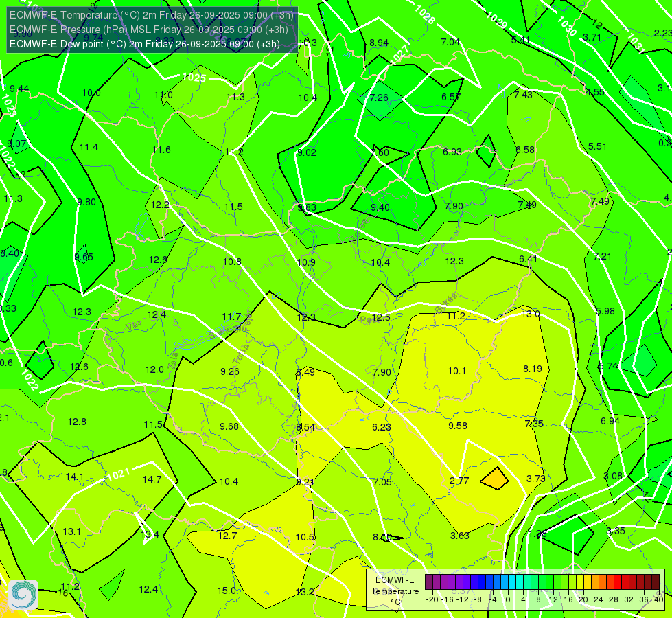
Task: Click the dew point value 5.98
Action: pos(605,311)
